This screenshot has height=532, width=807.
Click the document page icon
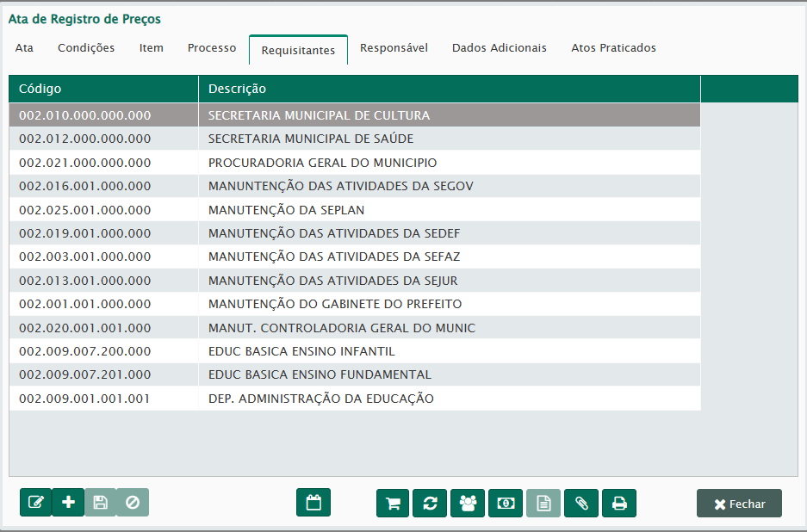[x=543, y=504]
